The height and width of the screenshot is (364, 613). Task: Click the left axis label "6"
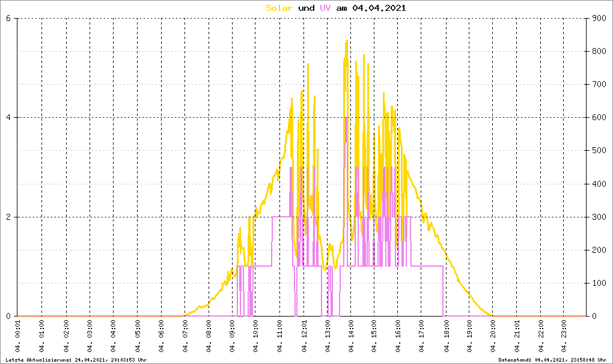coord(8,19)
